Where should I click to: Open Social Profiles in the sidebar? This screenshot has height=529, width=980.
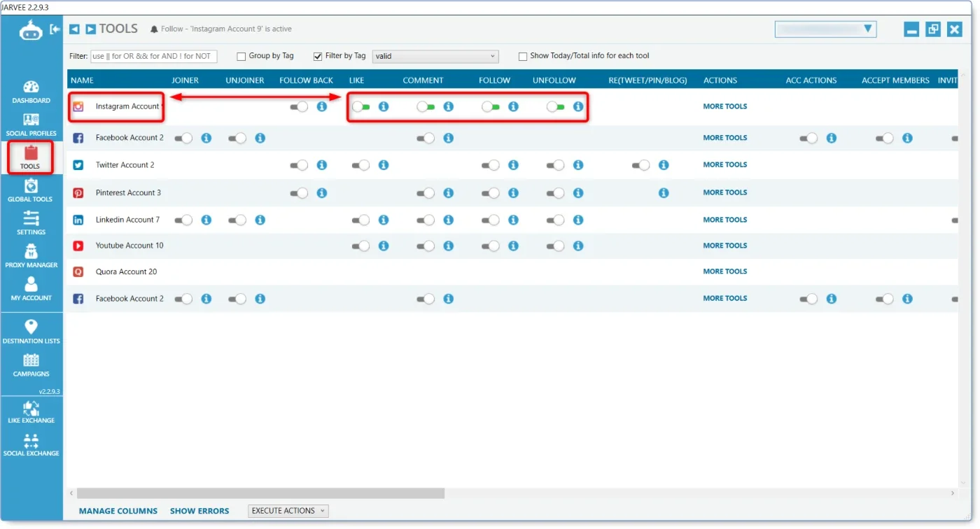pyautogui.click(x=31, y=125)
